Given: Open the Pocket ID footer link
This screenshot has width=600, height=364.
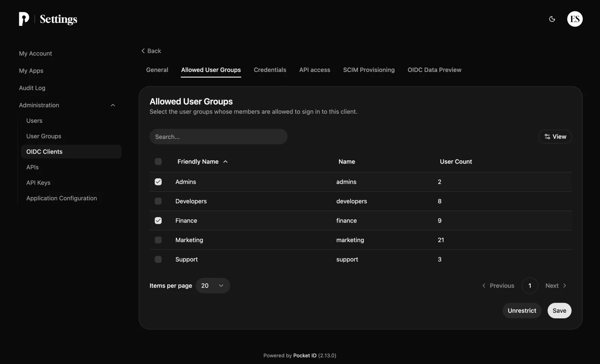Looking at the screenshot, I should pyautogui.click(x=304, y=356).
